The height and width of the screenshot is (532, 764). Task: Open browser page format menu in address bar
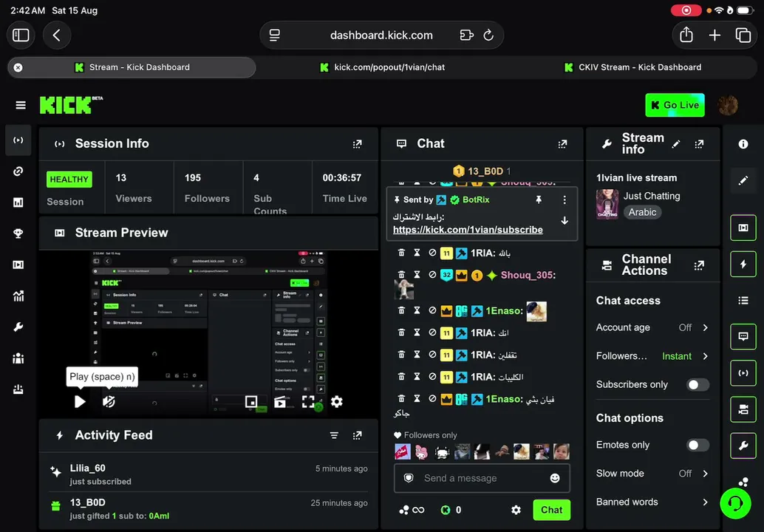tap(275, 35)
